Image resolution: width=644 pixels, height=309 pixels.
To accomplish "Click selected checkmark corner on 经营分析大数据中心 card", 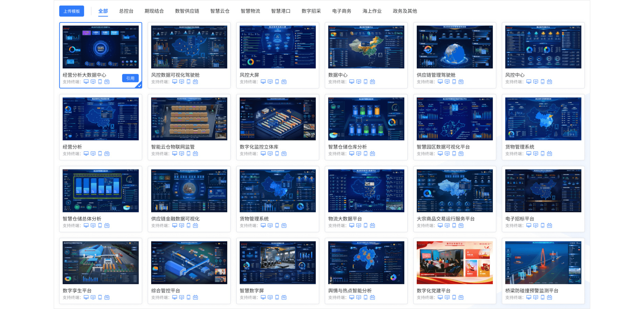I will point(140,86).
